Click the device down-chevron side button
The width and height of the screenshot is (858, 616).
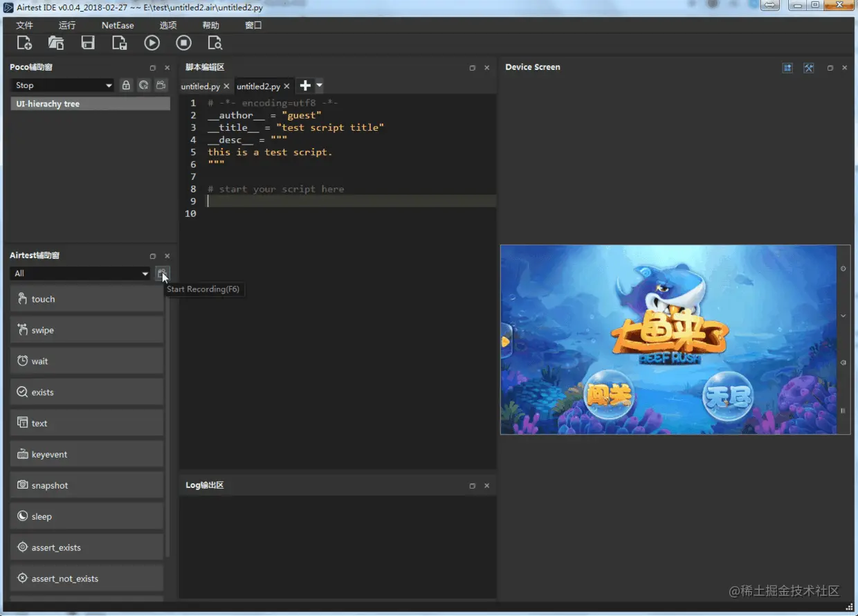pos(843,316)
